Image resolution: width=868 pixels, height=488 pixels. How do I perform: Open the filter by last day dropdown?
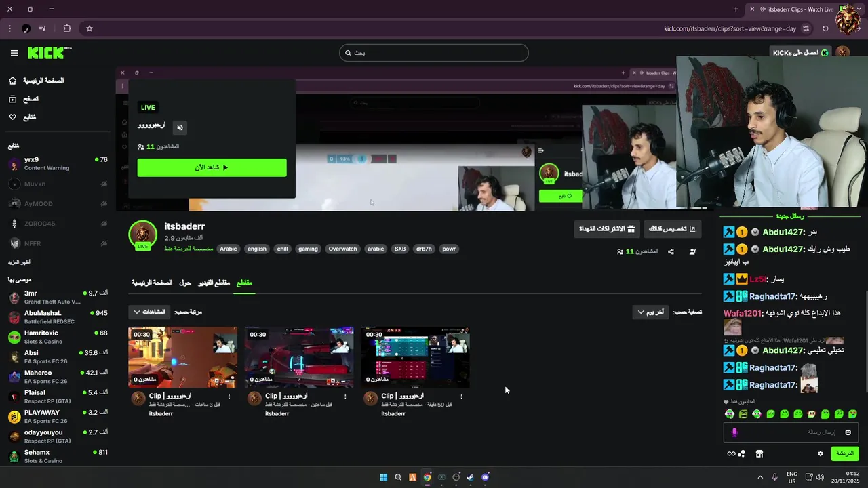pos(650,312)
